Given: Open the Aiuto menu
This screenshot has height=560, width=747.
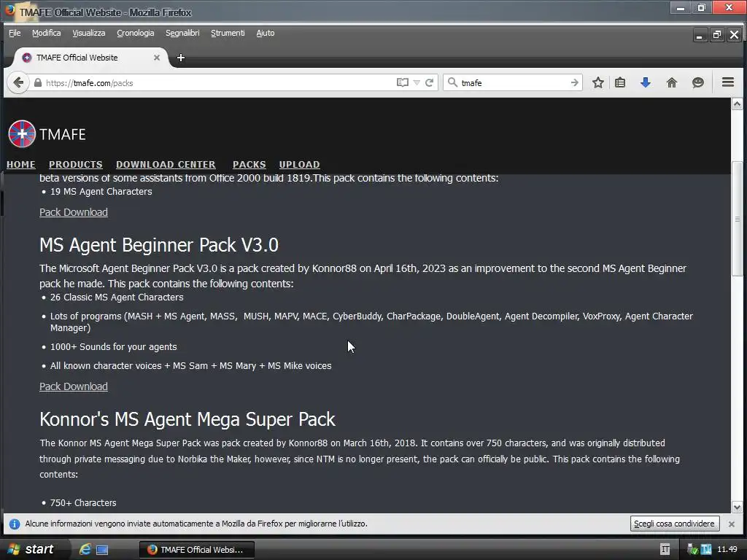Looking at the screenshot, I should coord(266,33).
